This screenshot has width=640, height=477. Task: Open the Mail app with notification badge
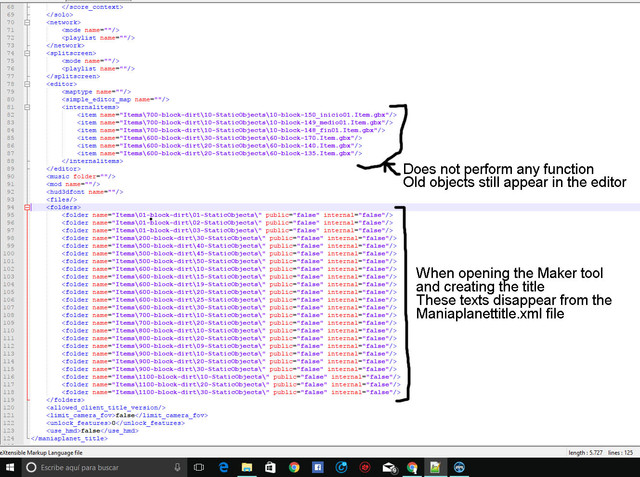coord(389,467)
